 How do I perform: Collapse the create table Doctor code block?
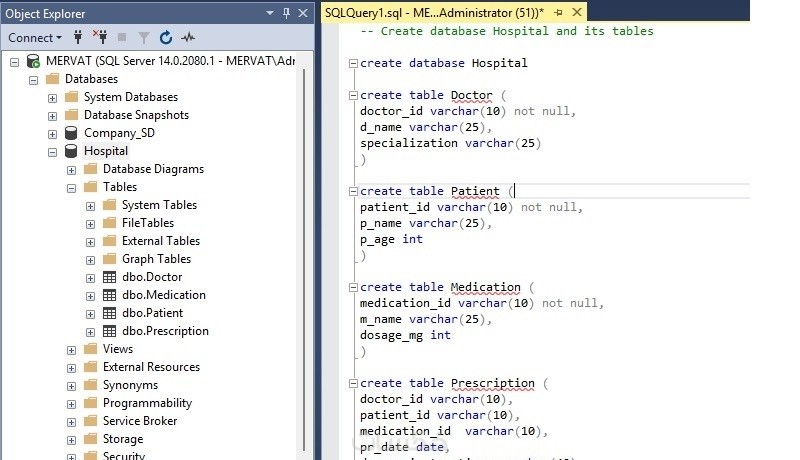[x=353, y=95]
